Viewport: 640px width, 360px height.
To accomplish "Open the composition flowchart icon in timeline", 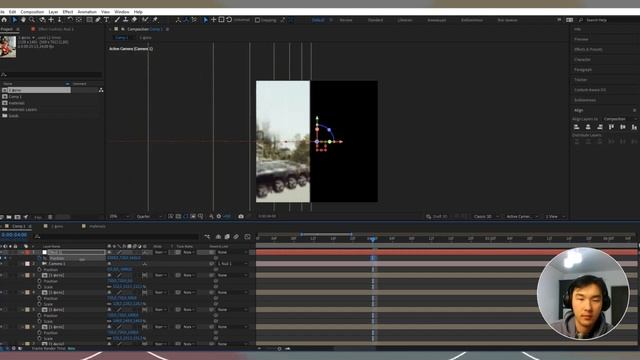I will pos(207,237).
